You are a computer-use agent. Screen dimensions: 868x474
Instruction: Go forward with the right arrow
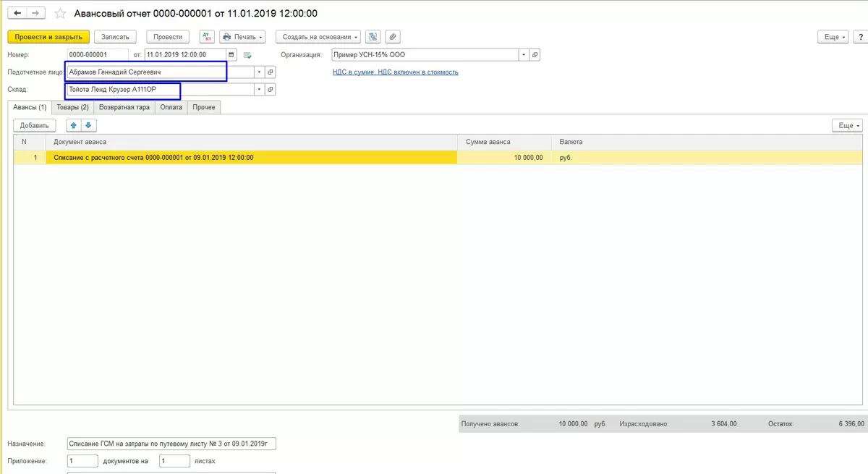pos(35,14)
